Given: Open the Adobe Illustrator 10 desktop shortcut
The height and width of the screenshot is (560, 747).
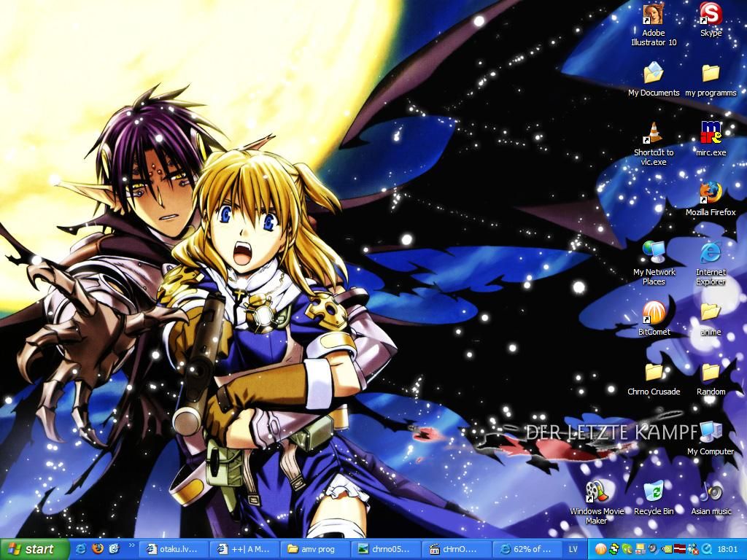Looking at the screenshot, I should (653, 25).
